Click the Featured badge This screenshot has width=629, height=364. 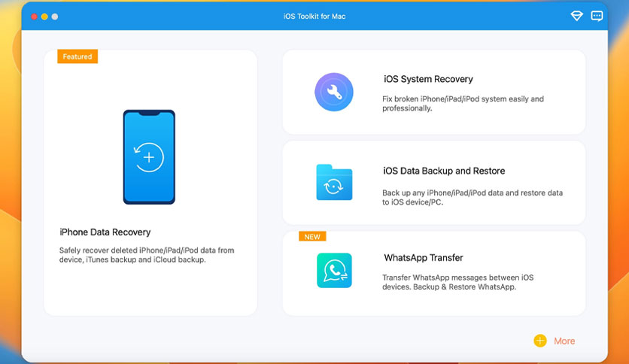tap(77, 56)
